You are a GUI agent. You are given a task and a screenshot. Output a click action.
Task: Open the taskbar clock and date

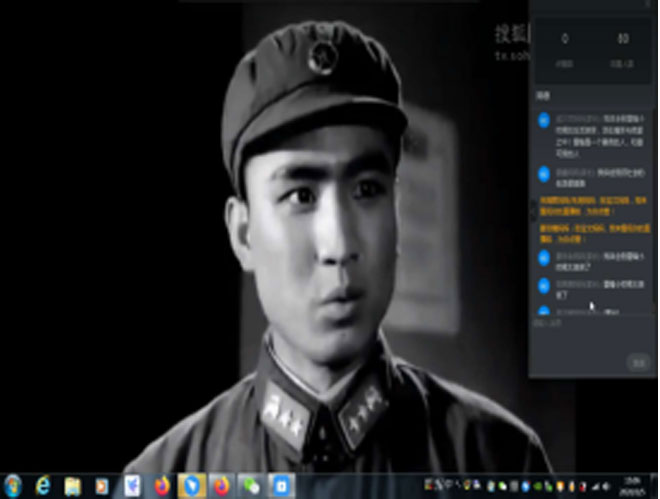pyautogui.click(x=630, y=486)
